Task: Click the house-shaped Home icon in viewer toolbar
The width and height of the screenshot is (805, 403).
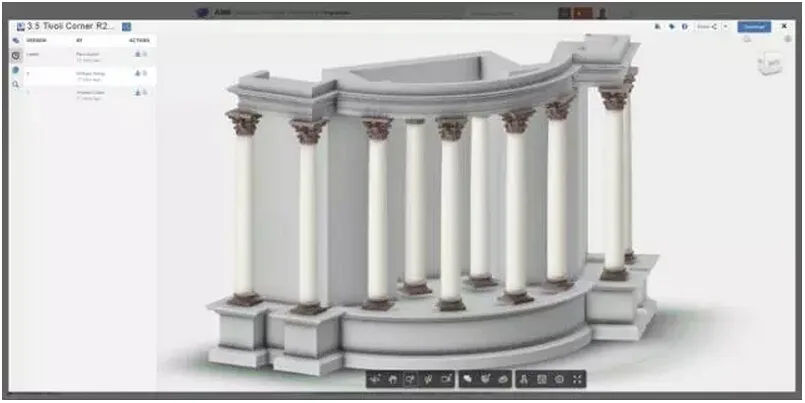Action: point(393,379)
